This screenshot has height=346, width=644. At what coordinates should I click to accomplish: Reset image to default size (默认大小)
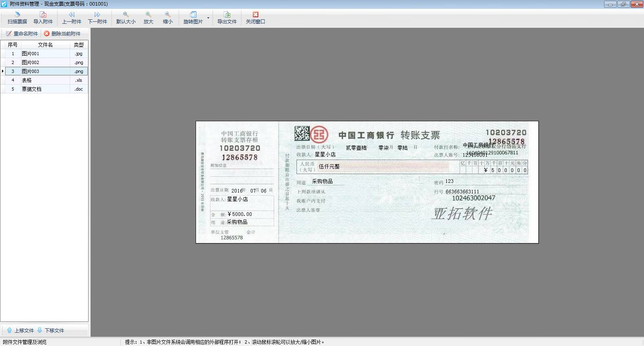[x=126, y=18]
